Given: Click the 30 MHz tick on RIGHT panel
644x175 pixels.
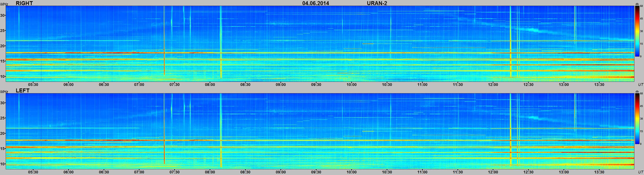Looking at the screenshot, I should pyautogui.click(x=3, y=15).
